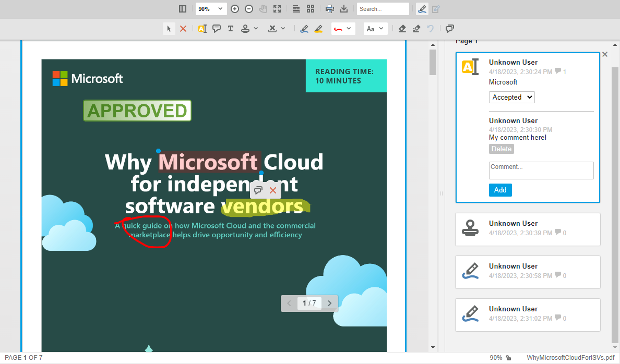Toggle the sidebar panel icon
Viewport: 620px width, 364px height.
182,9
